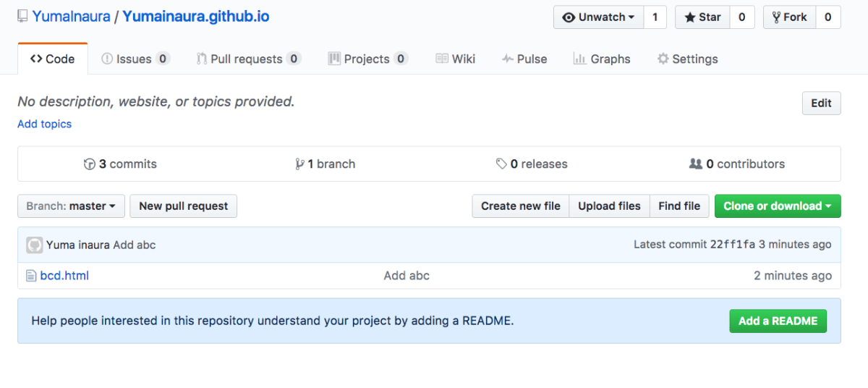Image resolution: width=868 pixels, height=388 pixels.
Task: Star this repository
Action: [702, 17]
